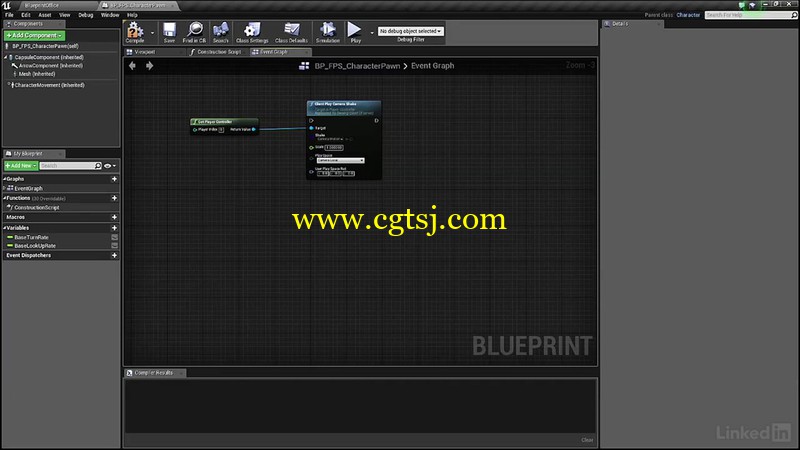
Task: Collapse the Graphs section
Action: (5, 179)
